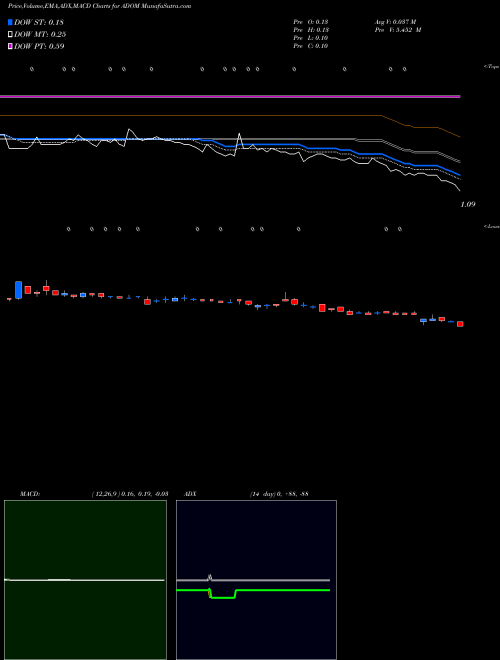Image resolution: width=500 pixels, height=660 pixels.
Task: Click the 1.09 price label at line end
Action: point(468,204)
